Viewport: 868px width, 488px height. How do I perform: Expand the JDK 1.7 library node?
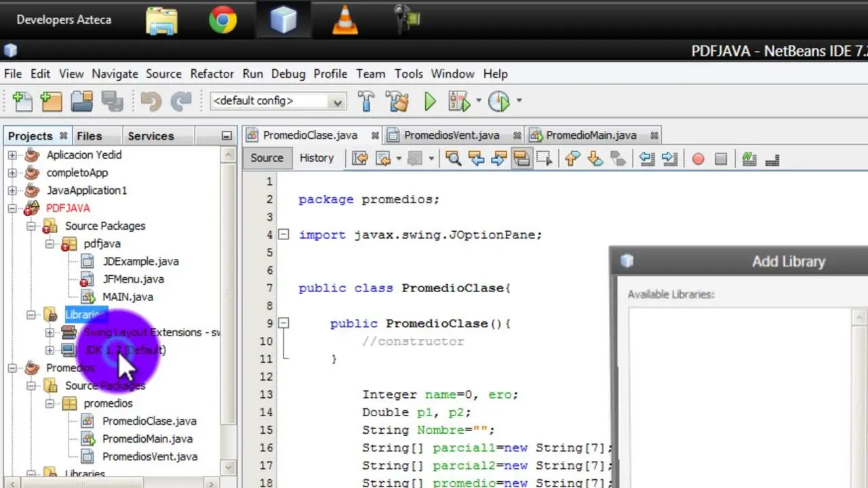pos(50,350)
